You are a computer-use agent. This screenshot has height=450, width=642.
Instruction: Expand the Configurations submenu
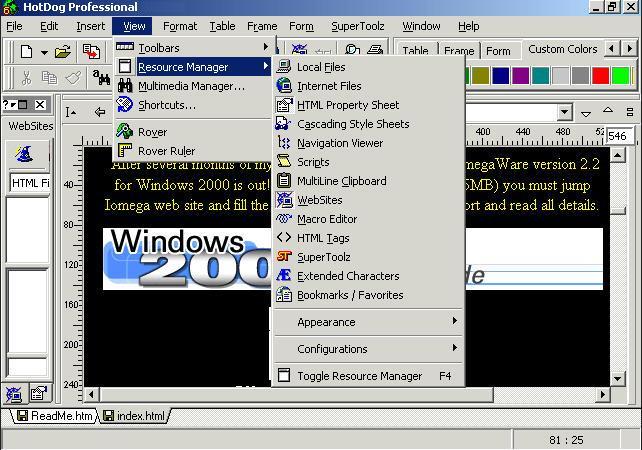pos(368,349)
